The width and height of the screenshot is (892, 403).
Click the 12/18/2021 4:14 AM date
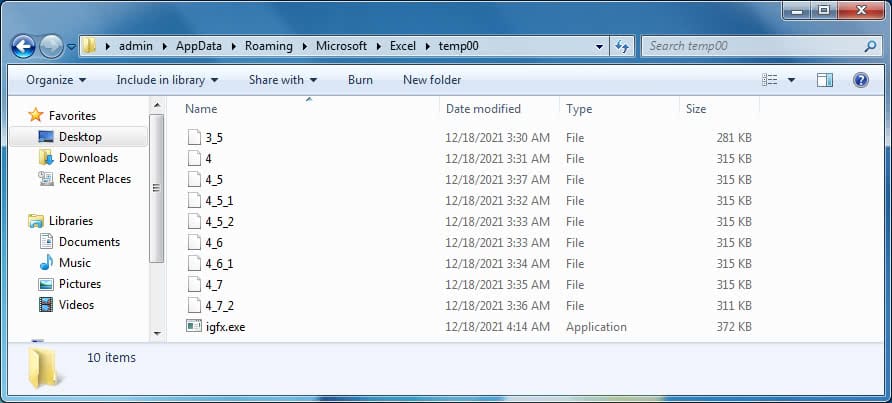coord(498,327)
